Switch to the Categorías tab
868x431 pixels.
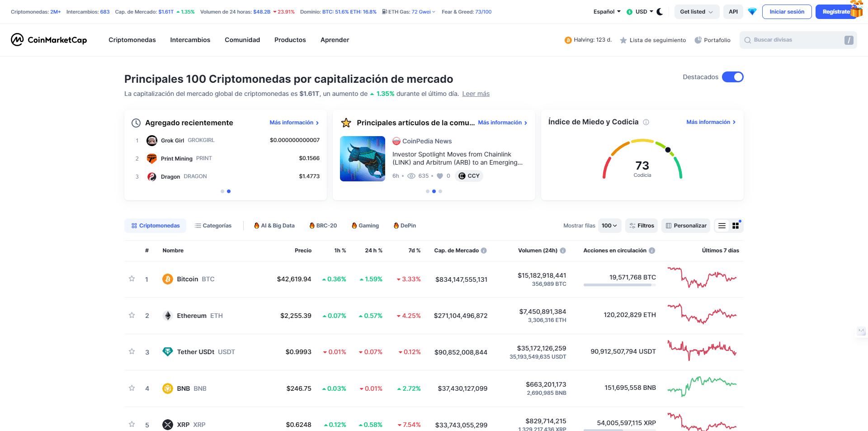[x=213, y=225]
